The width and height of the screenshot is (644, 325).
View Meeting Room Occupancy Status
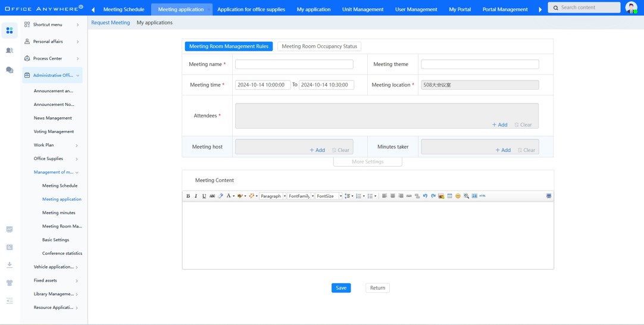[319, 46]
